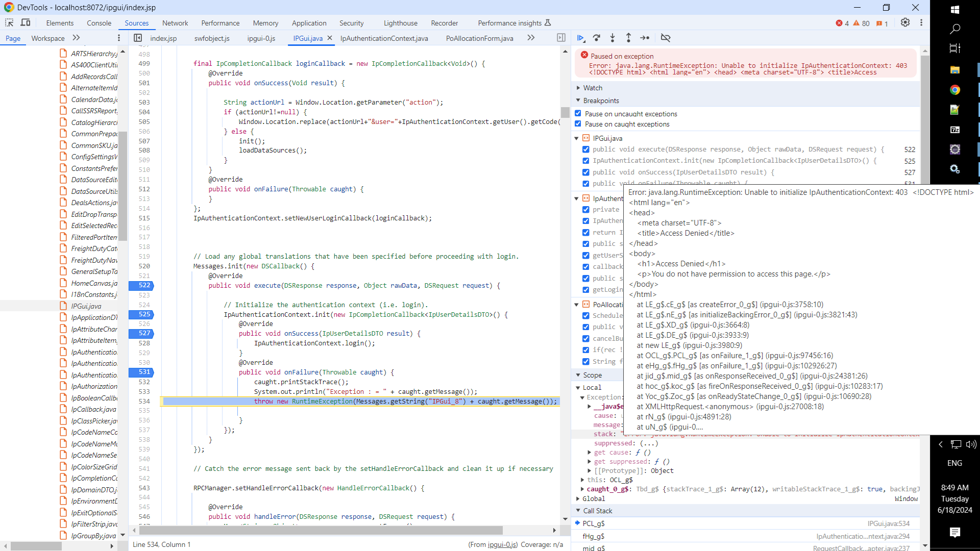Screen dimensions: 980x551
Task: Open DevTools settings gear
Action: coord(905,22)
